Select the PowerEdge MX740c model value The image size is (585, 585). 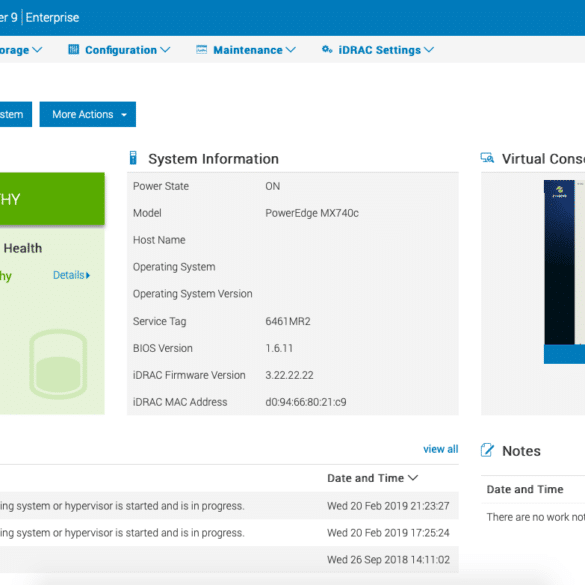pos(312,213)
